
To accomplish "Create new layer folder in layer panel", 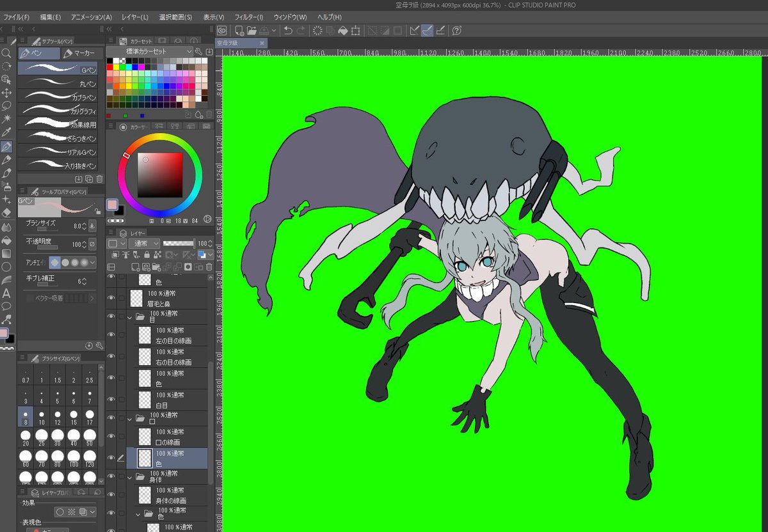I will coord(156,267).
